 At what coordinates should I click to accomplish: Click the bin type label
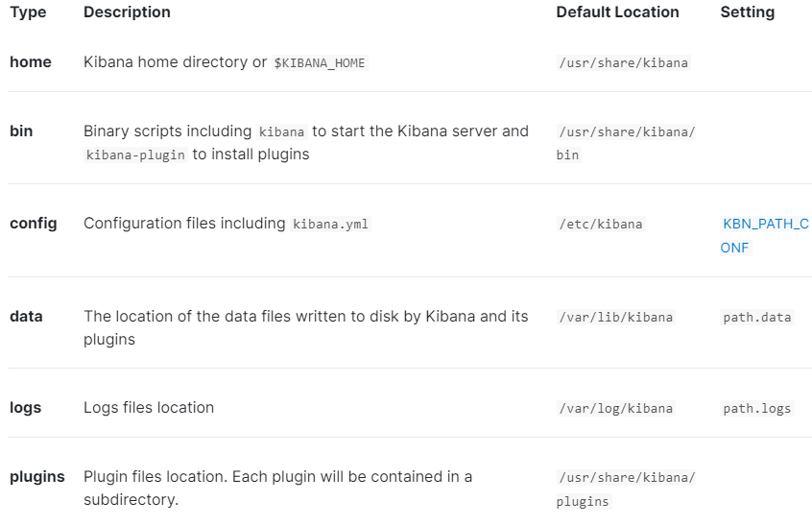(x=21, y=131)
